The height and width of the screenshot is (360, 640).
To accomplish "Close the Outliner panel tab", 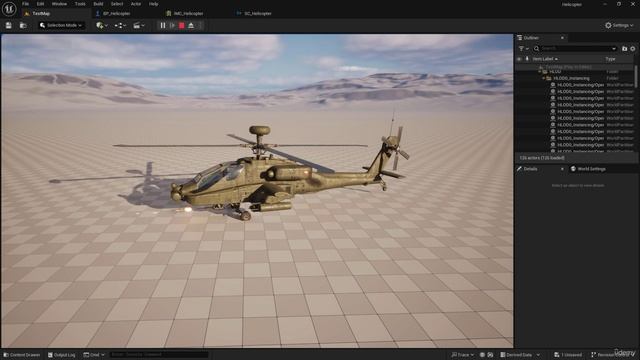I will pos(562,38).
